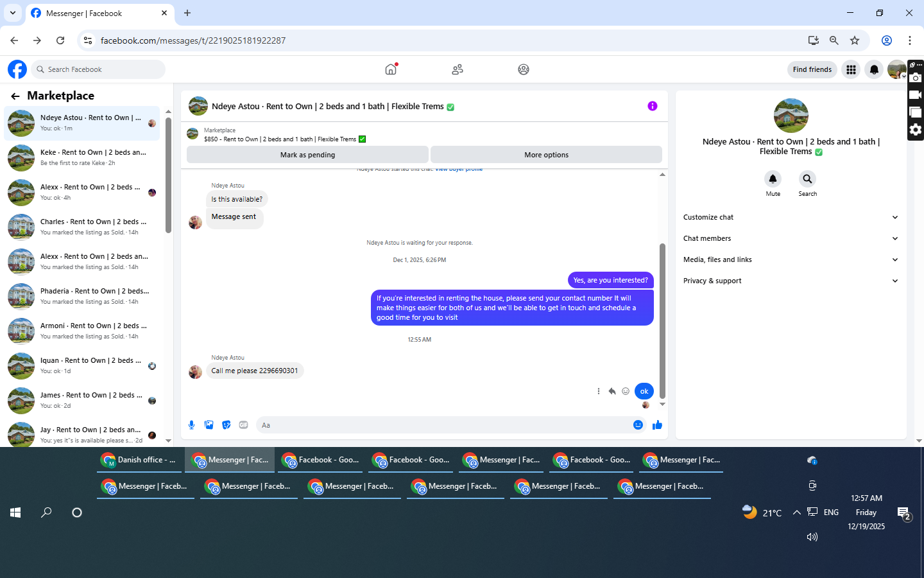This screenshot has height=578, width=924.
Task: Reload the page in Chrome
Action: (x=60, y=40)
